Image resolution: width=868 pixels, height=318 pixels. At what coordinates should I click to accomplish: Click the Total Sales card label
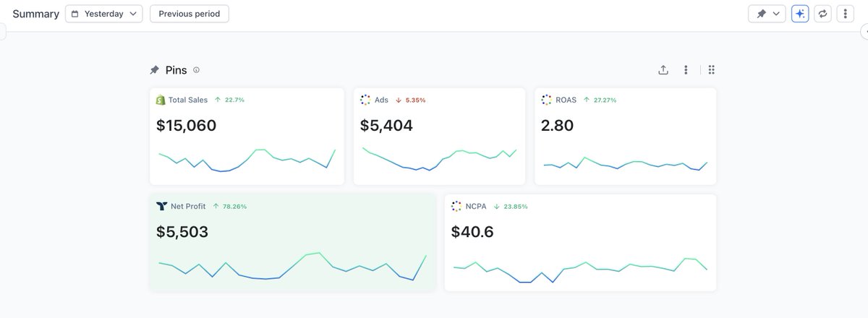pos(188,100)
